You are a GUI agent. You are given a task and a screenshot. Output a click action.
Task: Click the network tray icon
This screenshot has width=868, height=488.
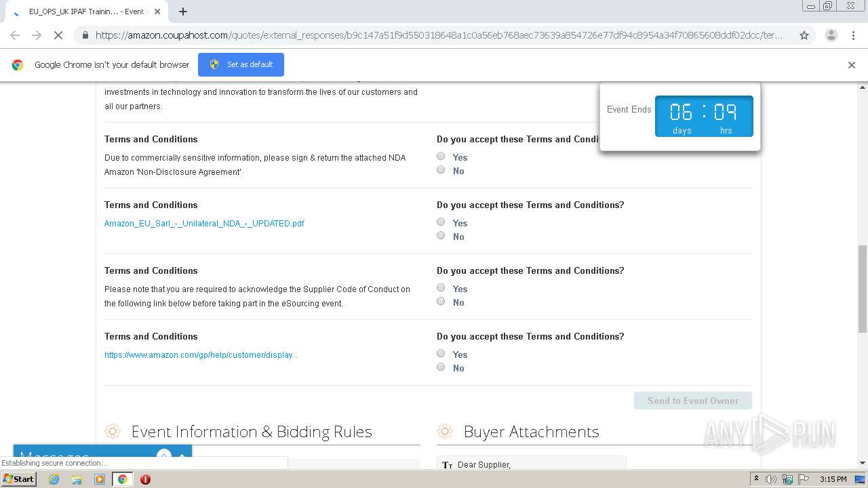coord(787,479)
